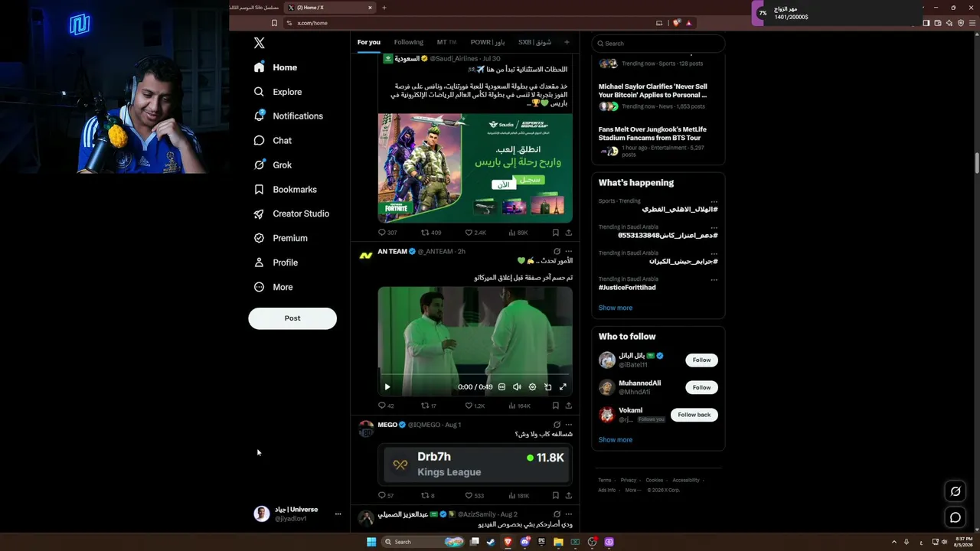Open video settings gear on AN TEAM video

532,387
